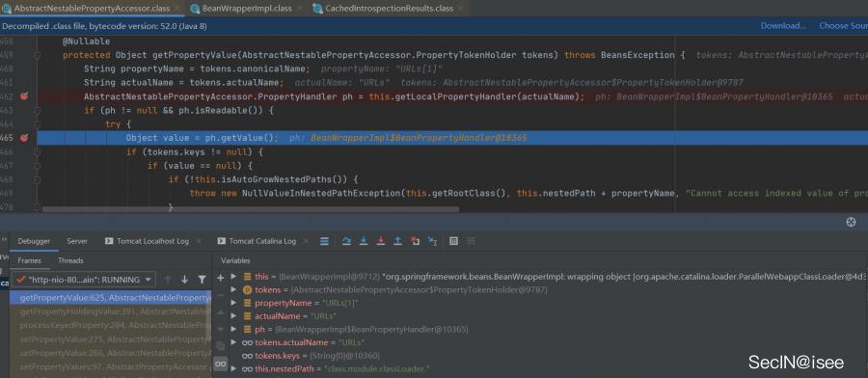Screen dimensions: 868x378
Task: Select the Threads sub-tab
Action: [x=70, y=260]
